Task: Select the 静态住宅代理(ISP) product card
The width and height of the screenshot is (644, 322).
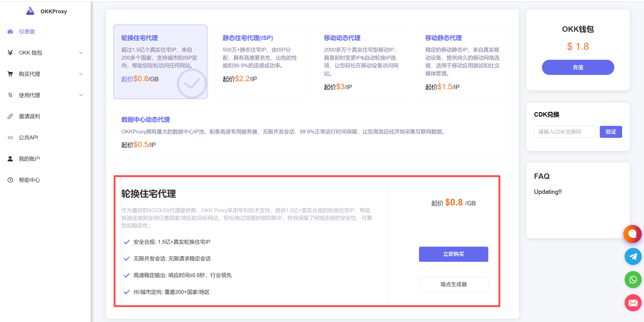Action: 262,62
